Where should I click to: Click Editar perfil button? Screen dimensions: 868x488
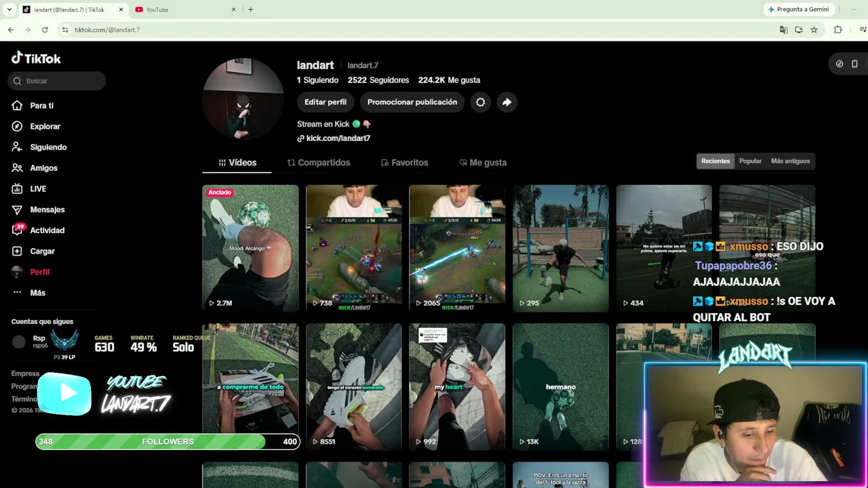click(x=325, y=102)
